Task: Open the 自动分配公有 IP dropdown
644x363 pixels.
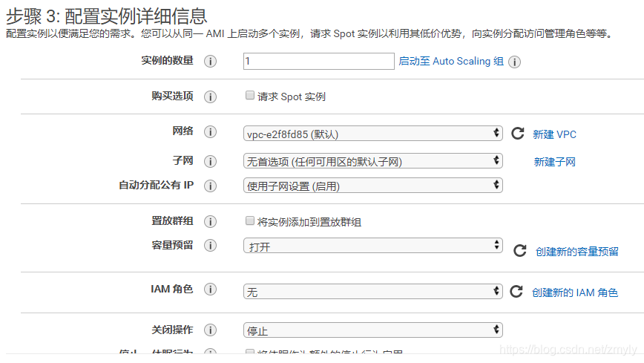Action: pyautogui.click(x=372, y=186)
